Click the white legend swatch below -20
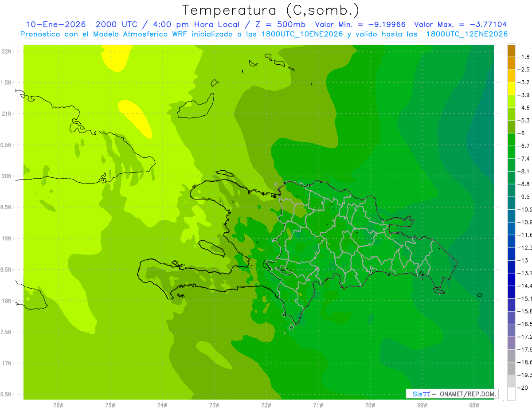The height and width of the screenshot is (411, 532). pos(511,394)
